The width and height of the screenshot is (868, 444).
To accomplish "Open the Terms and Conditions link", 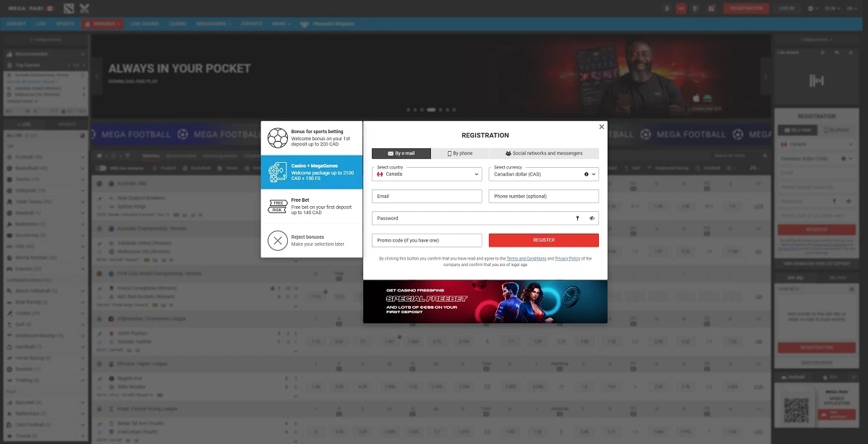I will (x=527, y=258).
